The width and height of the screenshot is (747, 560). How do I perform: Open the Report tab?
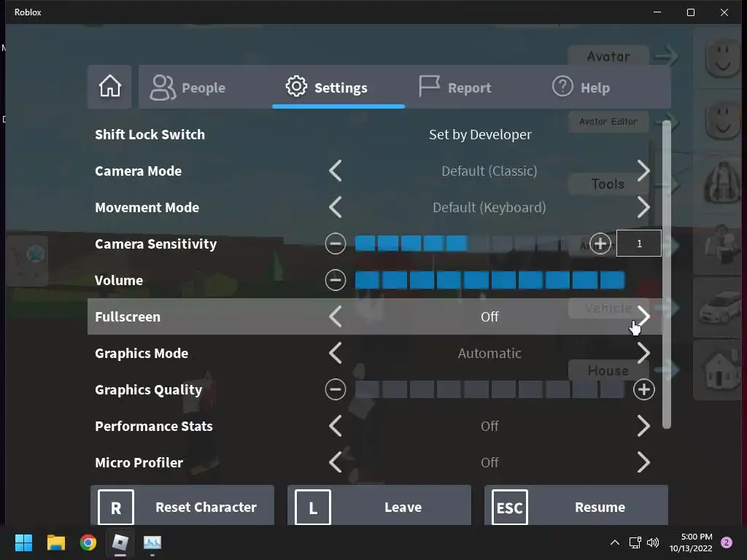click(455, 87)
